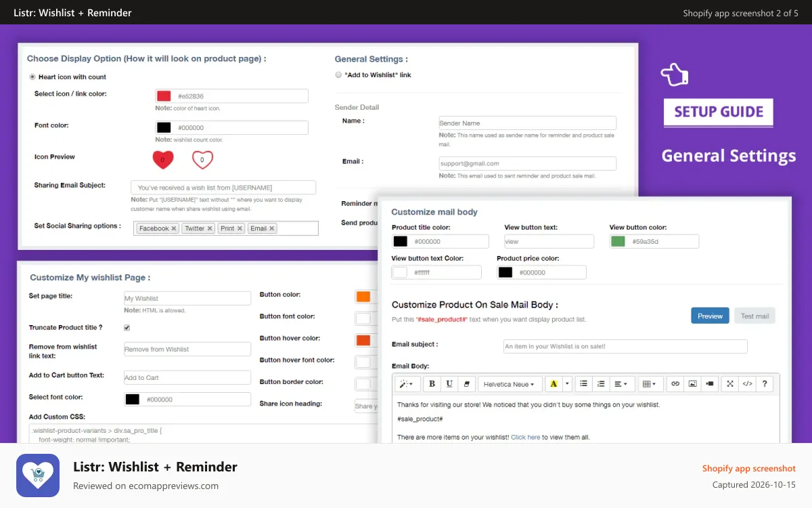
Task: Click the insert video icon
Action: [x=709, y=384]
